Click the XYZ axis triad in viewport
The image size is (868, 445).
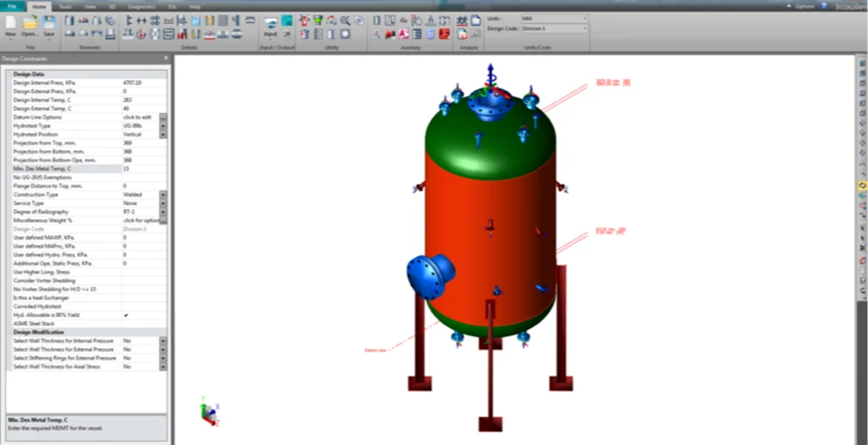tap(209, 412)
